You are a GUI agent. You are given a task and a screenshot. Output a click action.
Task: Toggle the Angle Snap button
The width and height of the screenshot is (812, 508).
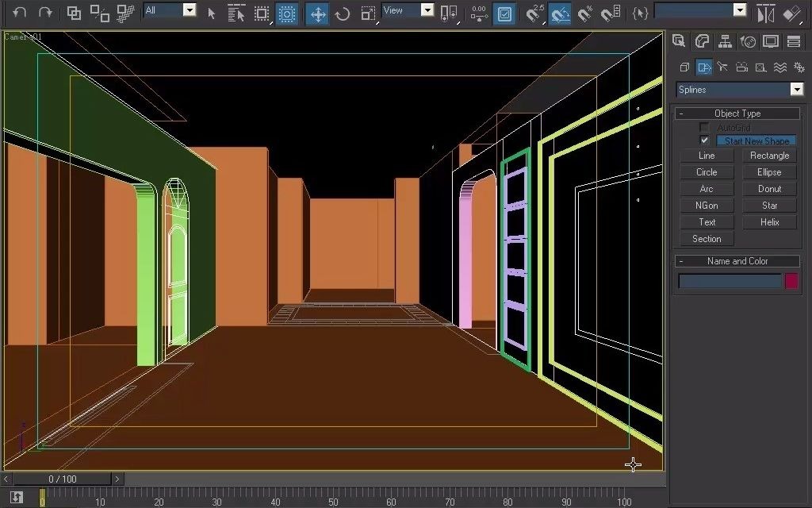(559, 13)
